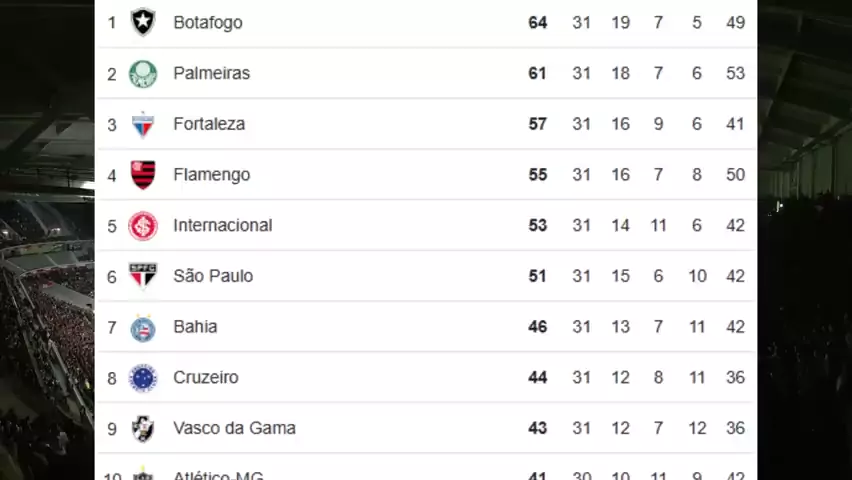Click Botafogo's 64 points value

tap(538, 22)
